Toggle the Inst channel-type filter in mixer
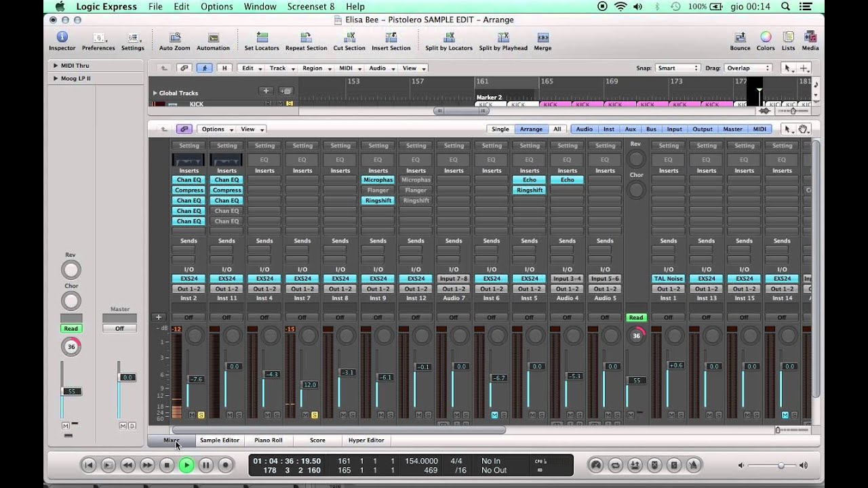The width and height of the screenshot is (868, 488). point(609,129)
